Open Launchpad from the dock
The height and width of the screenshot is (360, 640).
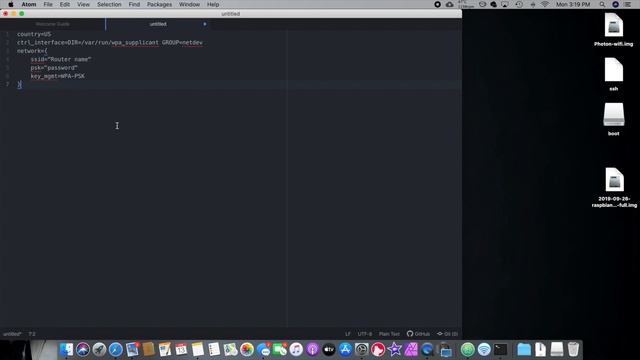coord(99,350)
